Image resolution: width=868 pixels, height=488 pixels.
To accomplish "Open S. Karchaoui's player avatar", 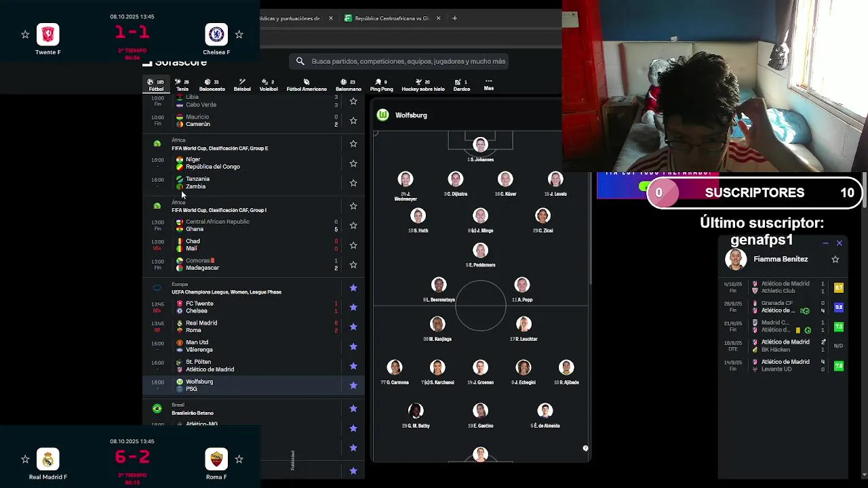I will pos(437,367).
